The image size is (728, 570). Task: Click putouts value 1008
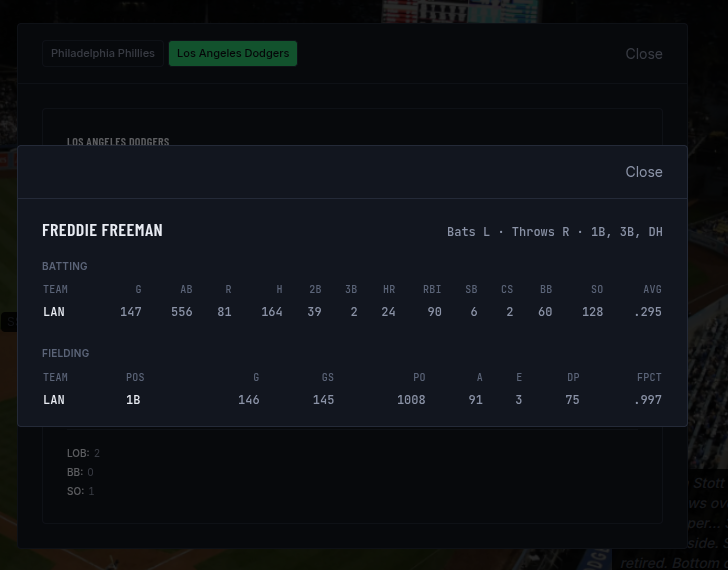coord(411,400)
